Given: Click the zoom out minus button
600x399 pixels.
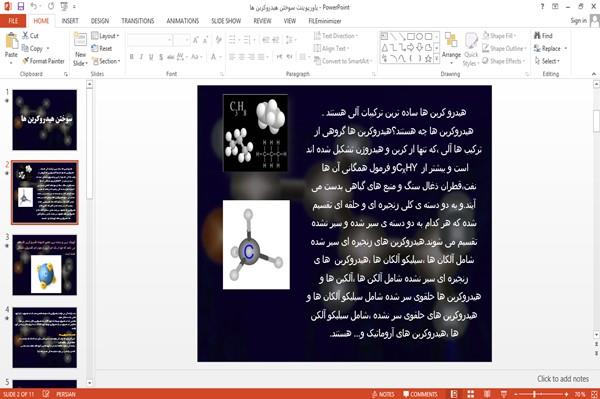Looking at the screenshot, I should click(515, 394).
